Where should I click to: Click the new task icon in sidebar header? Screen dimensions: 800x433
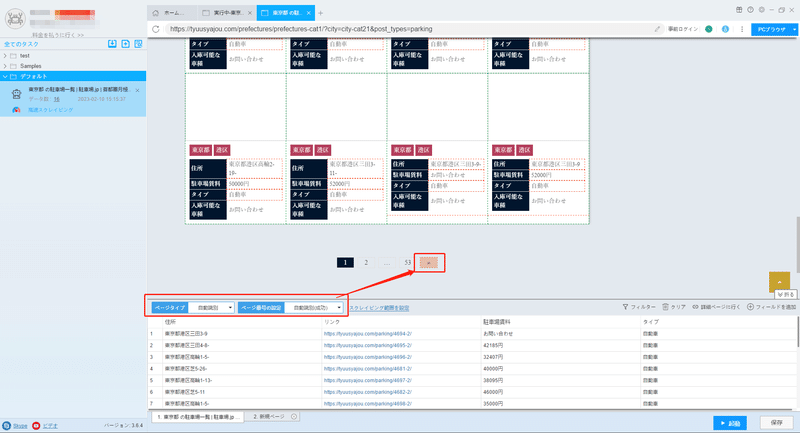coord(126,44)
